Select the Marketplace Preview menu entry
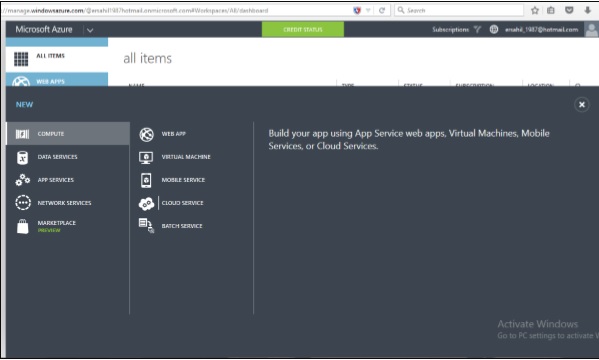This screenshot has width=599, height=360. (68, 226)
